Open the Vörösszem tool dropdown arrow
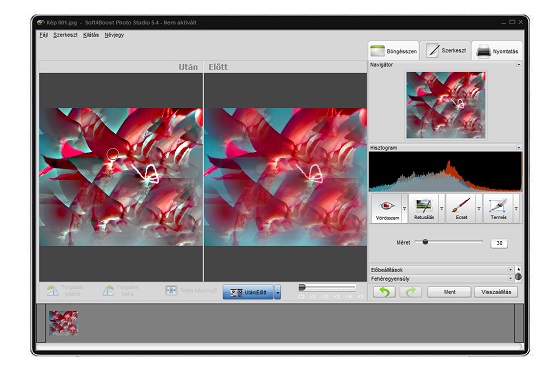 point(404,209)
